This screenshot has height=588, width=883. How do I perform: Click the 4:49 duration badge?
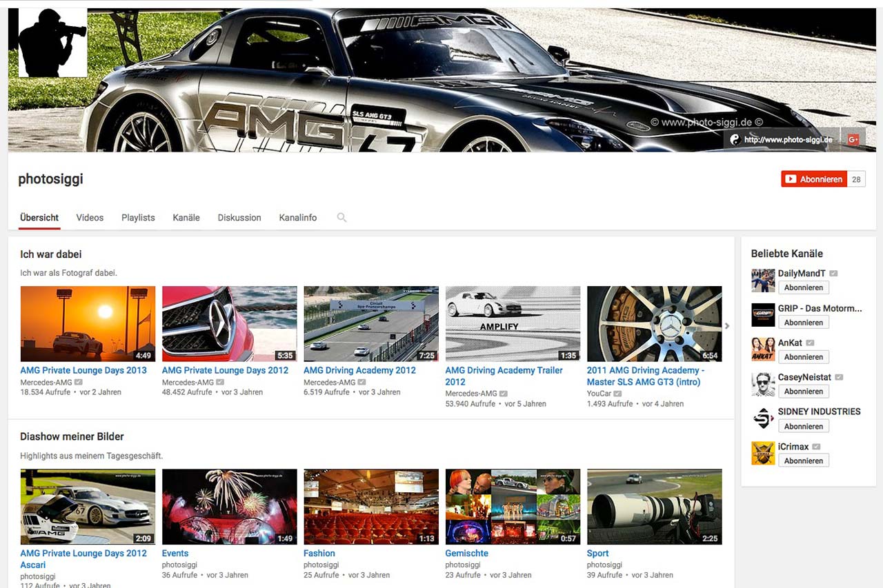point(143,356)
